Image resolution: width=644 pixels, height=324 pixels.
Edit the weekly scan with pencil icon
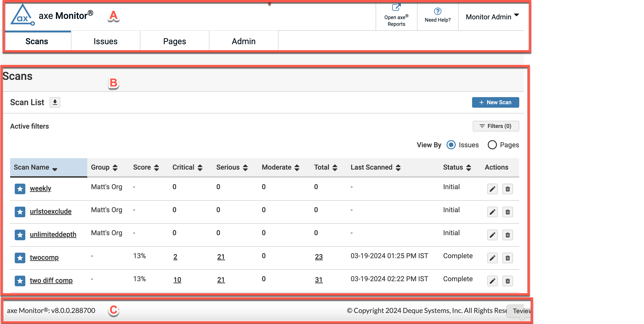(x=492, y=189)
